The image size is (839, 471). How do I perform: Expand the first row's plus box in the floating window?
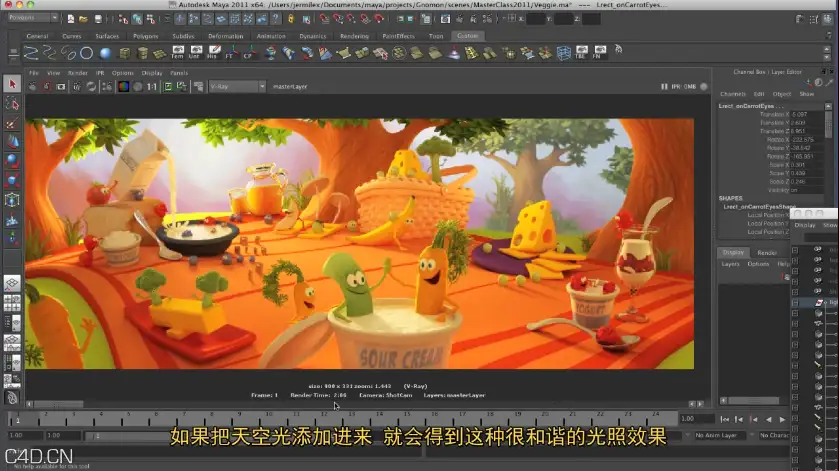pos(795,249)
